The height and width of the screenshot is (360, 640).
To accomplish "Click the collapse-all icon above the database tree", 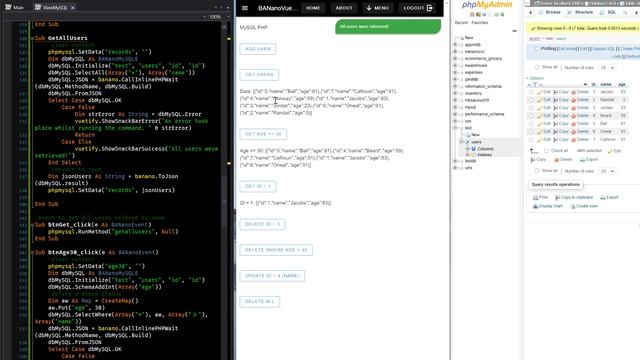I will coord(514,31).
